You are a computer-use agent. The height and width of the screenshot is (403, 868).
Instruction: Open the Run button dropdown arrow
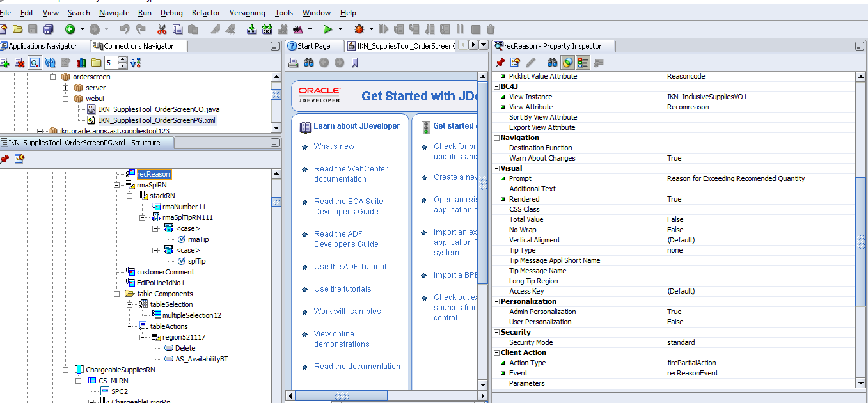click(x=340, y=29)
